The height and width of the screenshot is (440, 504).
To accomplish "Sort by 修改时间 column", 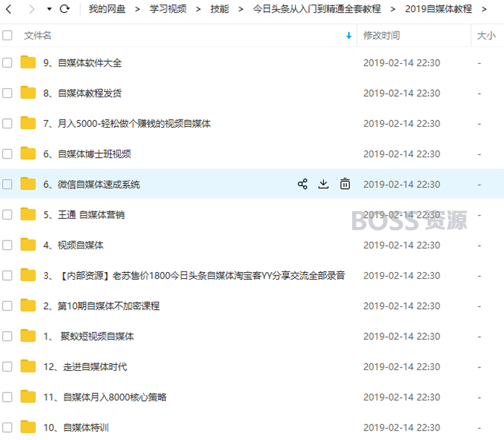I will pos(382,36).
